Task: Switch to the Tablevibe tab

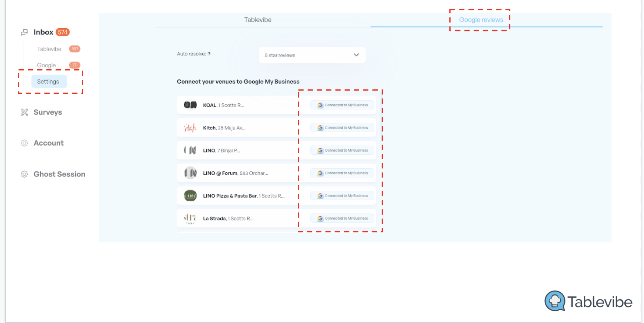Action: [258, 20]
